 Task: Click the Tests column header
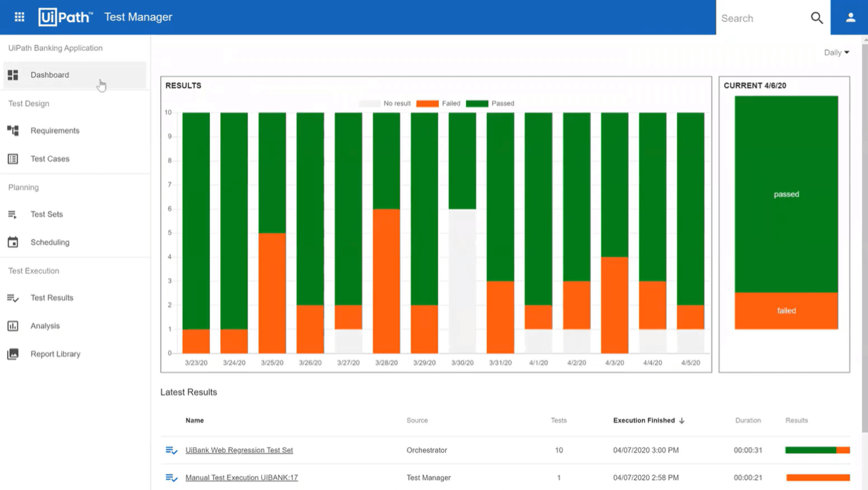(x=559, y=421)
